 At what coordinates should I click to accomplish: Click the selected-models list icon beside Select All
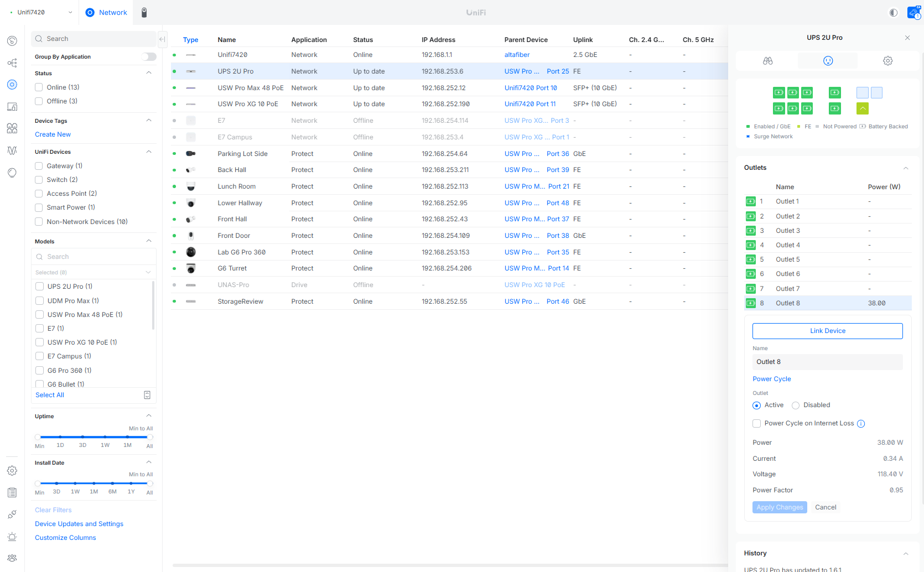147,395
